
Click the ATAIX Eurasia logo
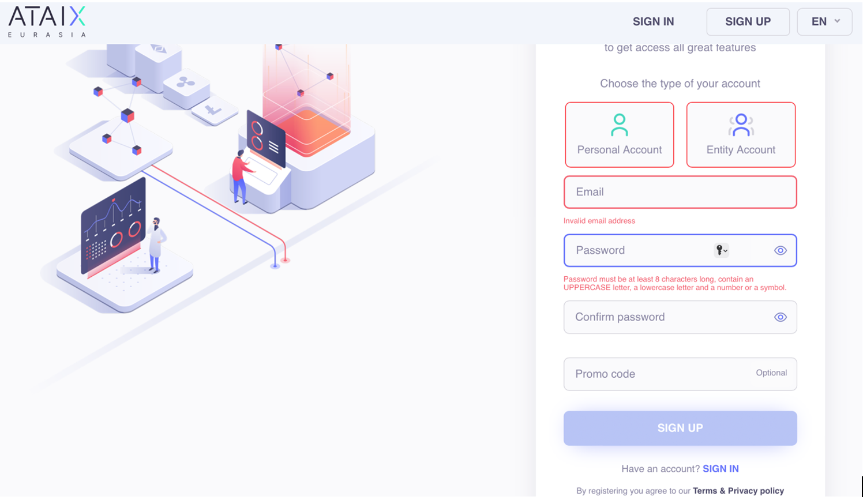click(x=47, y=22)
